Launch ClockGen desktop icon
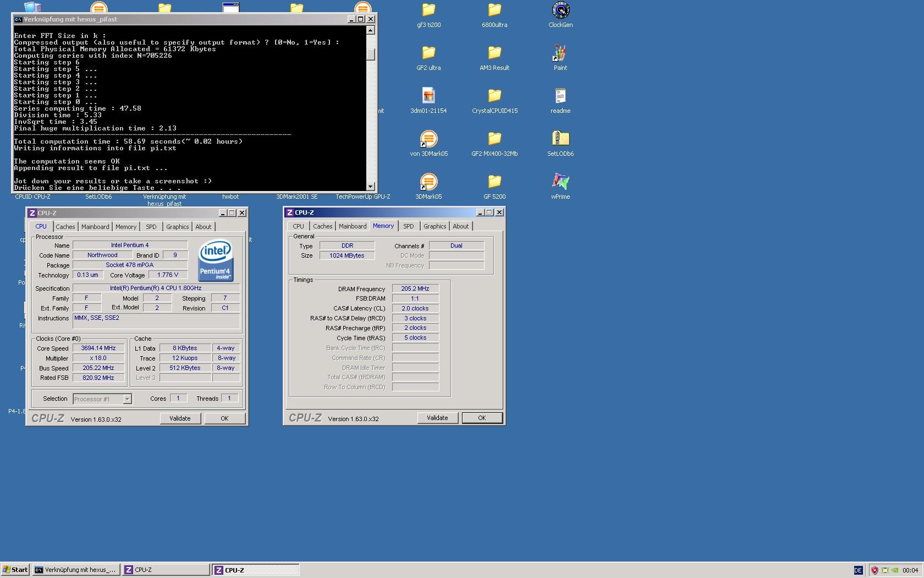924x578 pixels. tap(560, 10)
